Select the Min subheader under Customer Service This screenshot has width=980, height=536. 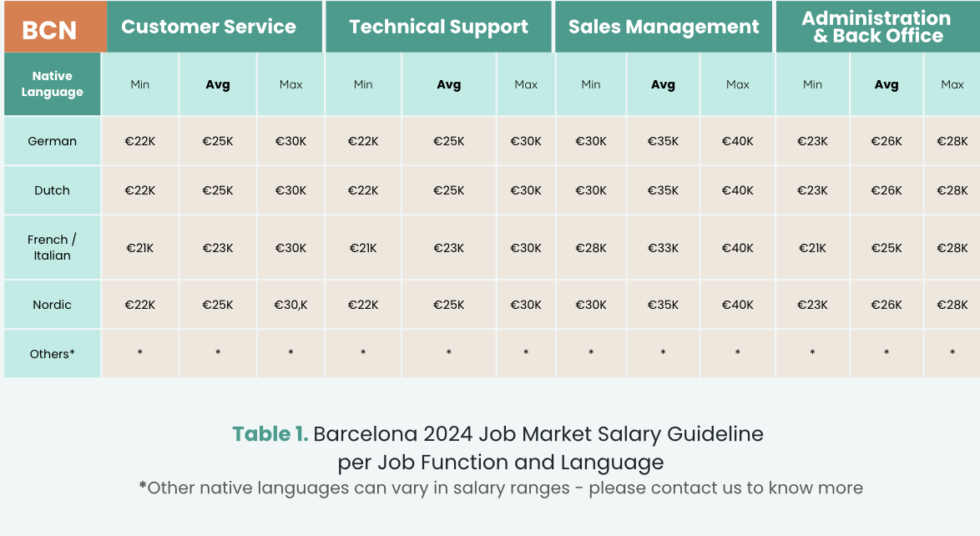click(x=140, y=84)
